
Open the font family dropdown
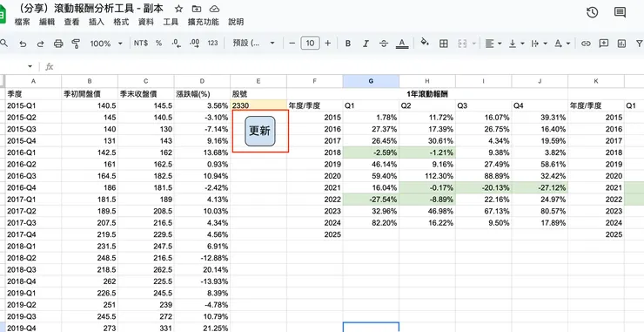point(253,44)
